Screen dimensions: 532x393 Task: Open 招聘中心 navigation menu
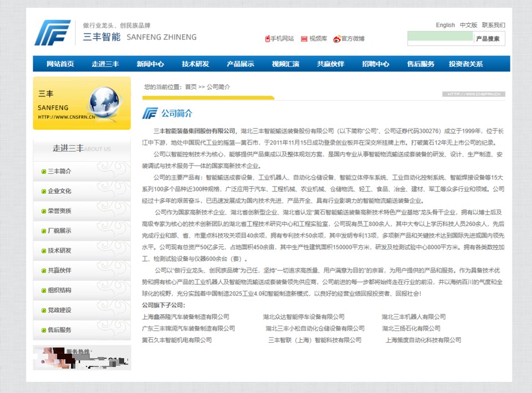tap(376, 64)
